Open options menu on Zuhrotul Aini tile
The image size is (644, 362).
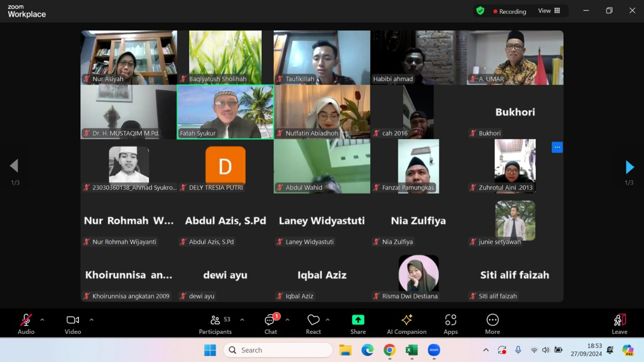click(x=557, y=147)
